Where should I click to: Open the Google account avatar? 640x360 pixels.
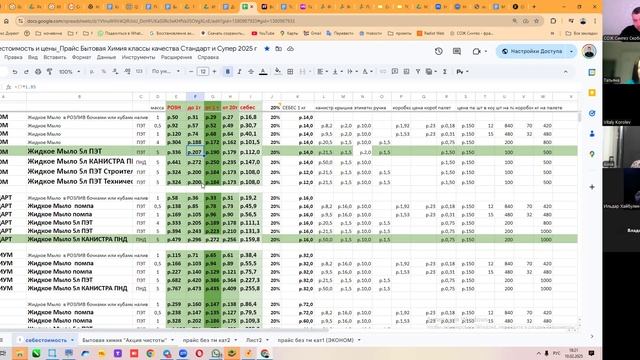[589, 51]
